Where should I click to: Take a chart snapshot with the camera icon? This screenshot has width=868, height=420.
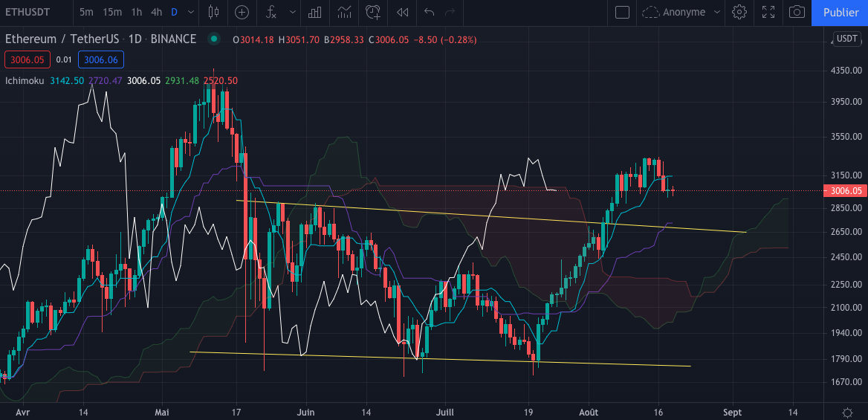point(797,12)
